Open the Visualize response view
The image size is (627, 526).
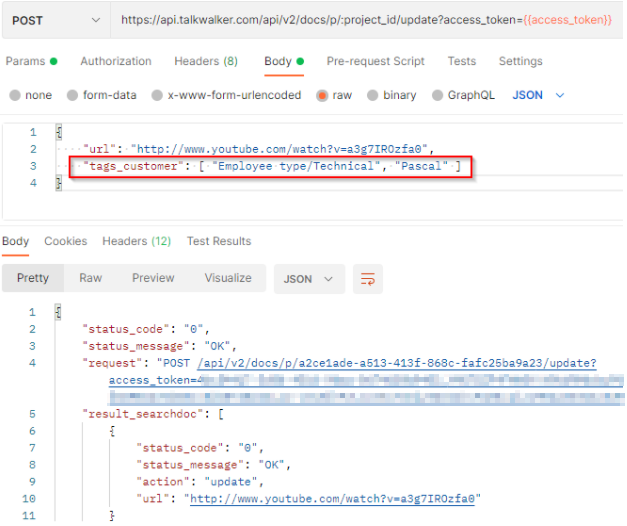[228, 278]
